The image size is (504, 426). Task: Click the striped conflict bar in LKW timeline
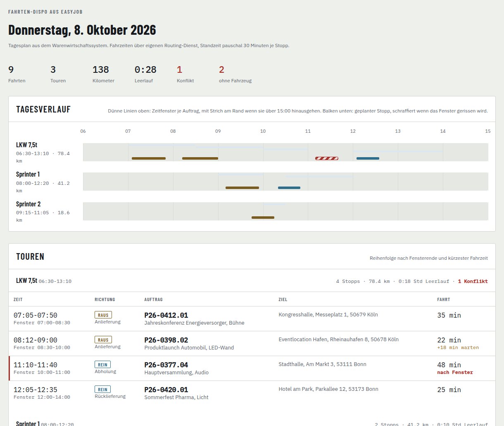pyautogui.click(x=327, y=158)
